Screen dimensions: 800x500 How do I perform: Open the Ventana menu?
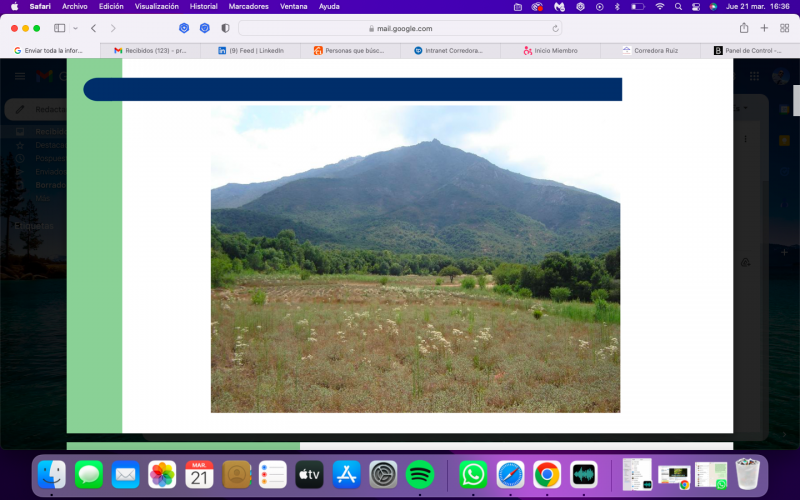pyautogui.click(x=293, y=7)
